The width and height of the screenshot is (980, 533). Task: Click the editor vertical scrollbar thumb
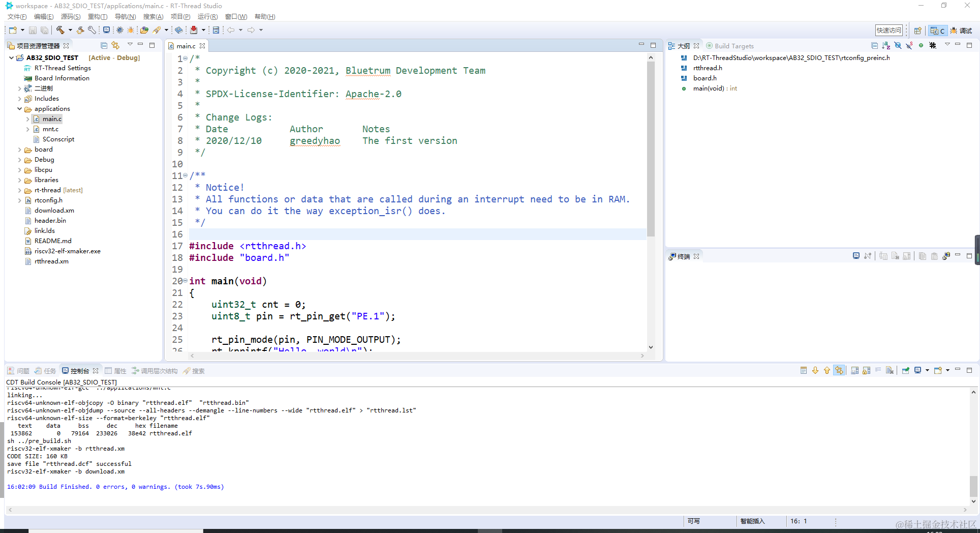(651, 149)
